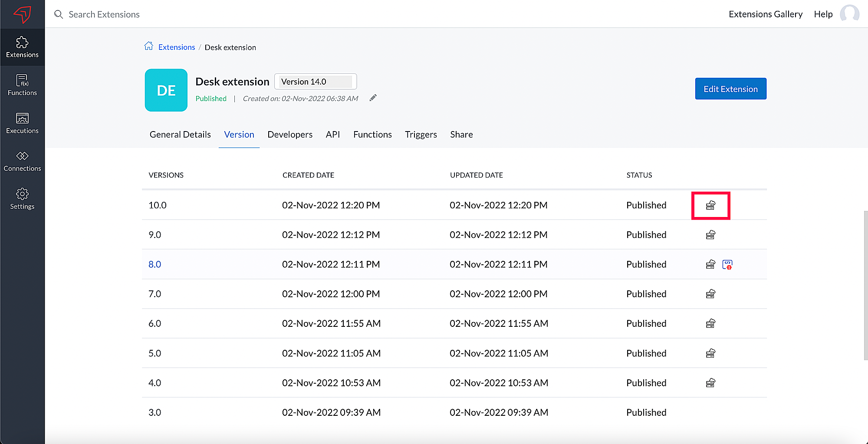Open the Developers tab
The width and height of the screenshot is (868, 444).
pyautogui.click(x=290, y=135)
